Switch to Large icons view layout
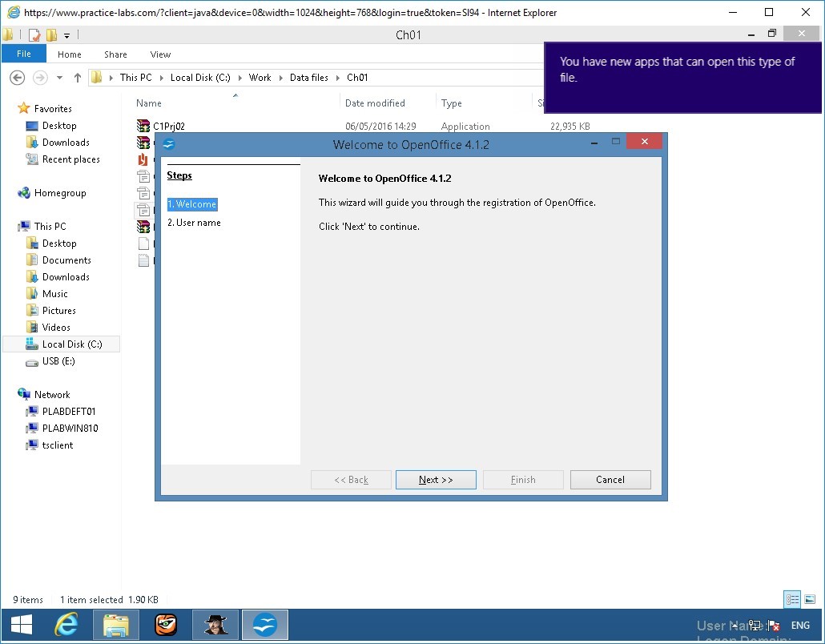The image size is (825, 644). click(810, 599)
